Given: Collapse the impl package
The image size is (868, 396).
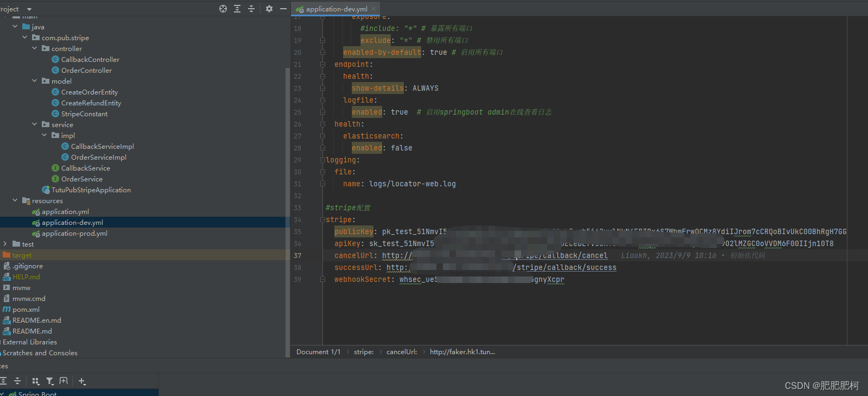Looking at the screenshot, I should tap(44, 135).
